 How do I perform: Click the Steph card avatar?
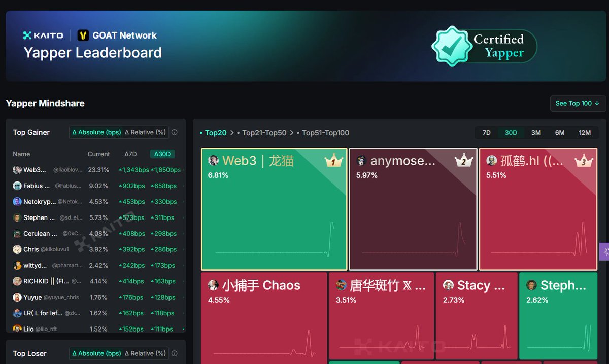pos(531,285)
